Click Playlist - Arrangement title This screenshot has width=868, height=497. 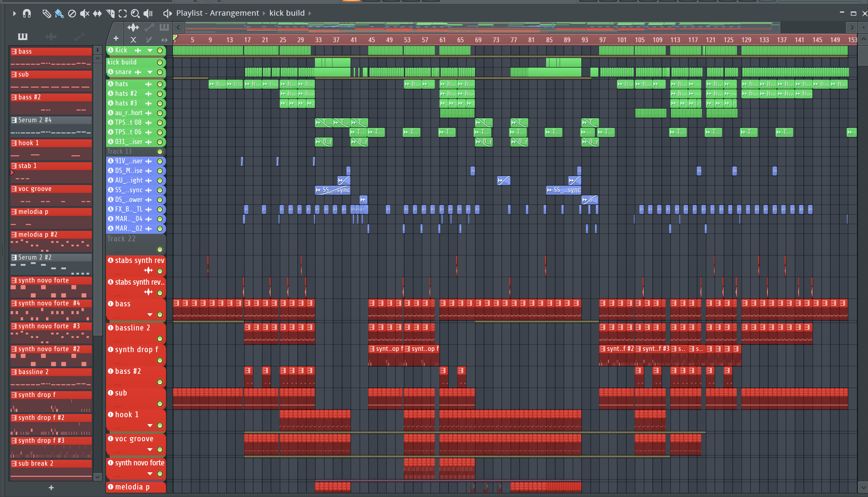218,13
